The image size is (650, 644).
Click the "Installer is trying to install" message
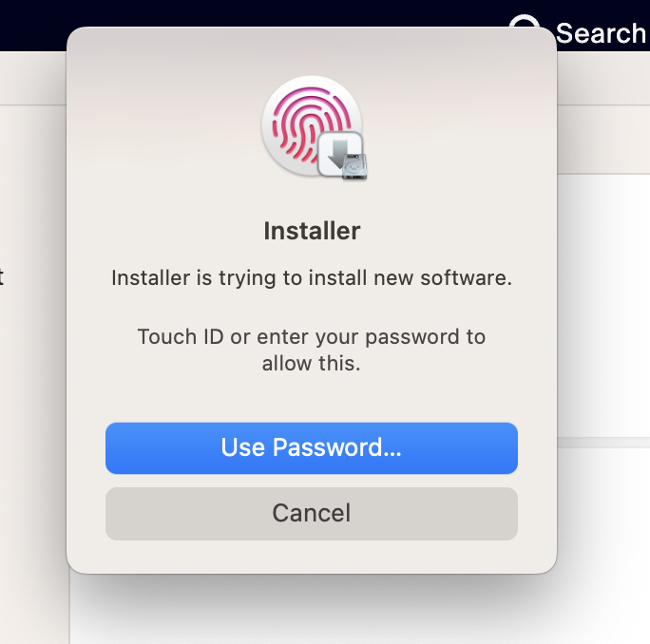[312, 278]
